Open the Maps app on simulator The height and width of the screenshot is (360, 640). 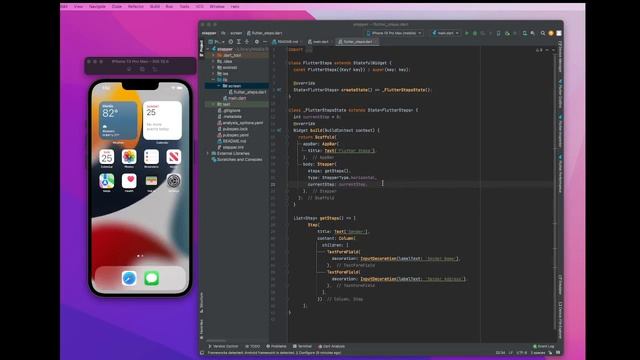coord(107,181)
